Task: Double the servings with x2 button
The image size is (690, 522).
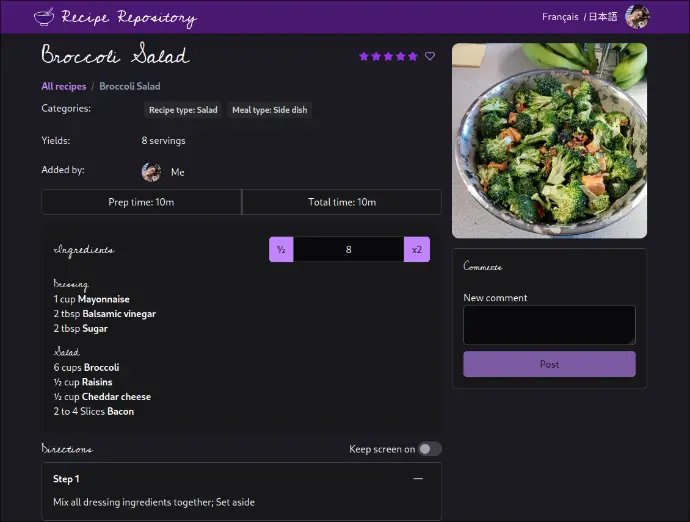Action: tap(417, 250)
